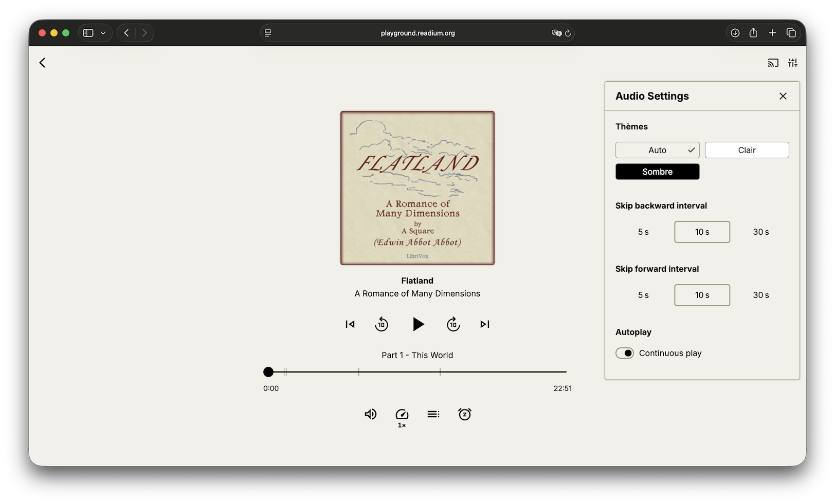This screenshot has height=504, width=835.
Task: Close the Audio Settings panel
Action: pos(783,96)
